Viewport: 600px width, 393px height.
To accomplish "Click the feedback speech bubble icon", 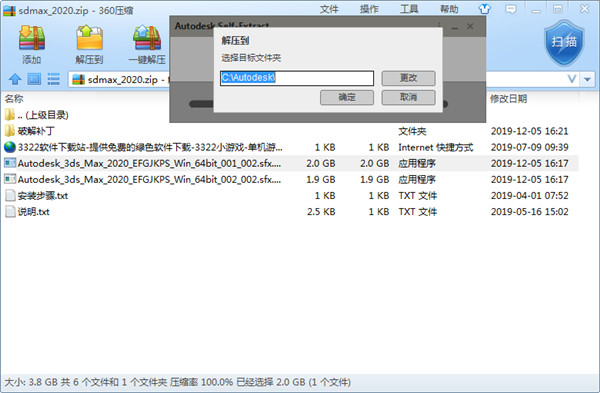I will [510, 9].
